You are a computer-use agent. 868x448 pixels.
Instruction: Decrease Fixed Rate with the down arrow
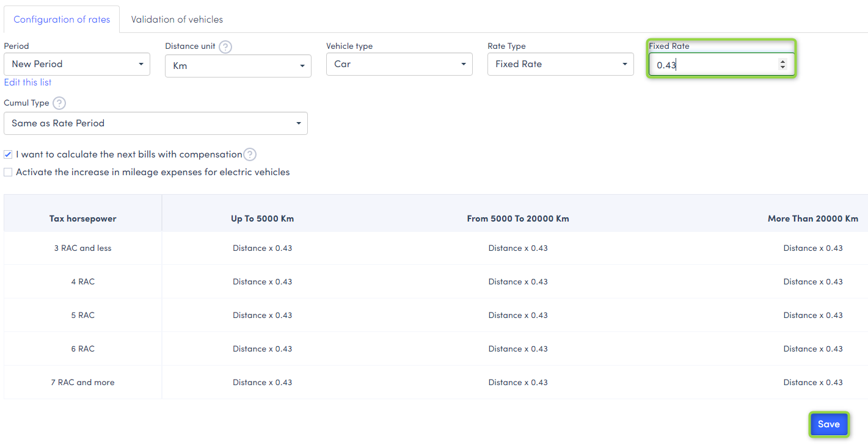(x=782, y=67)
